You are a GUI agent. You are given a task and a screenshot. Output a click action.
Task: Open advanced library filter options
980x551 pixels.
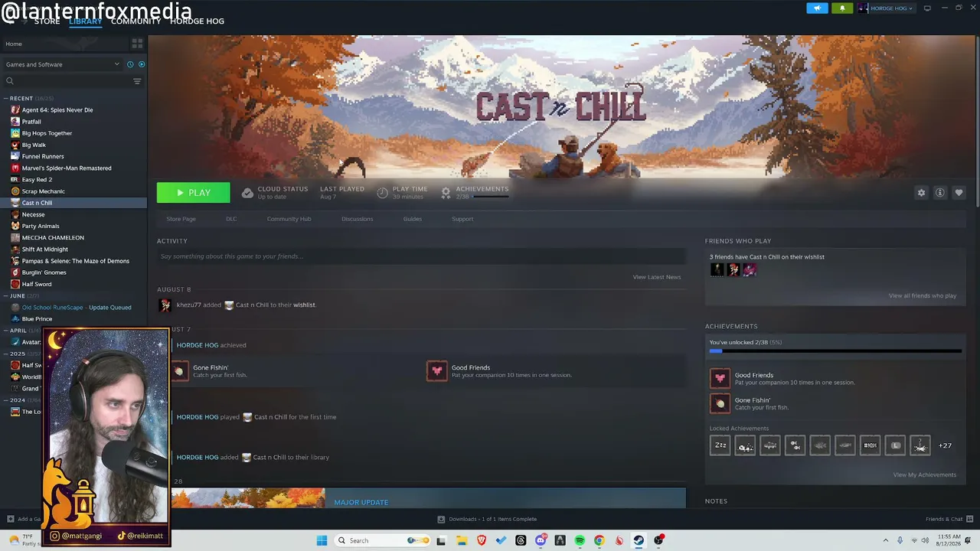click(137, 81)
